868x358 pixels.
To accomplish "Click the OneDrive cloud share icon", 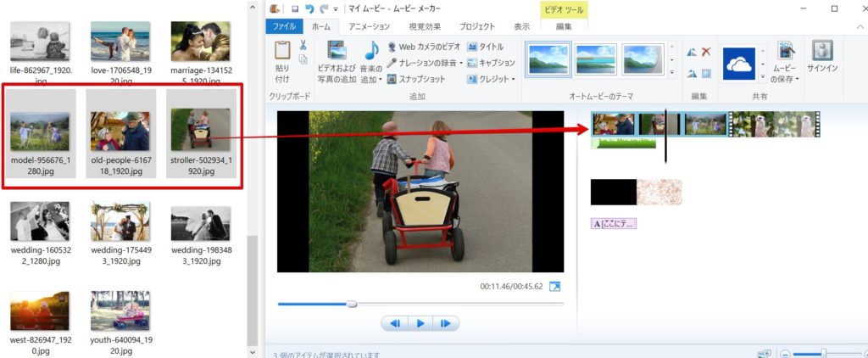I will (739, 64).
